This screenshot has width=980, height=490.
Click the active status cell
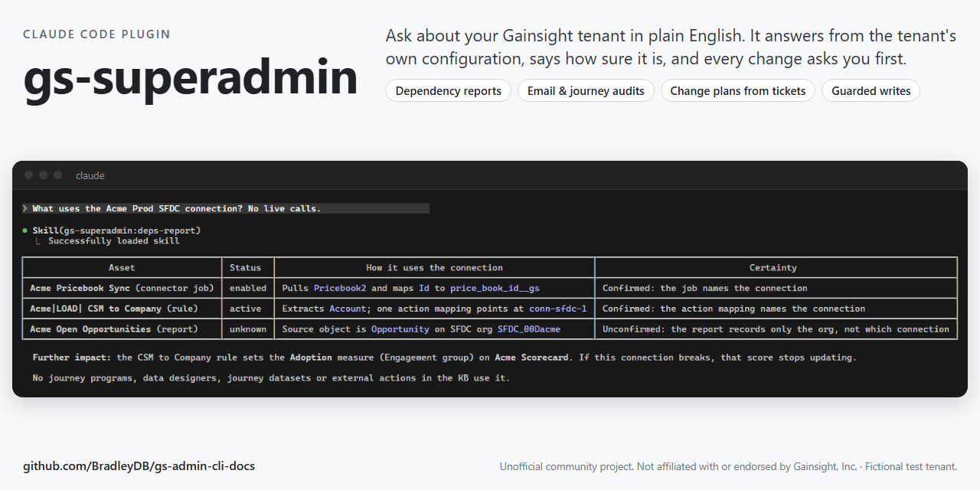pyautogui.click(x=248, y=309)
